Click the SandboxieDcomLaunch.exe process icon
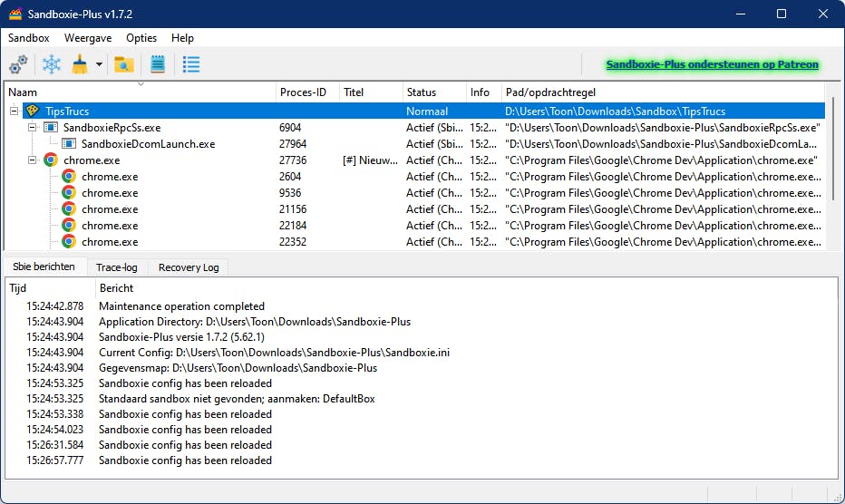845x504 pixels. click(68, 144)
